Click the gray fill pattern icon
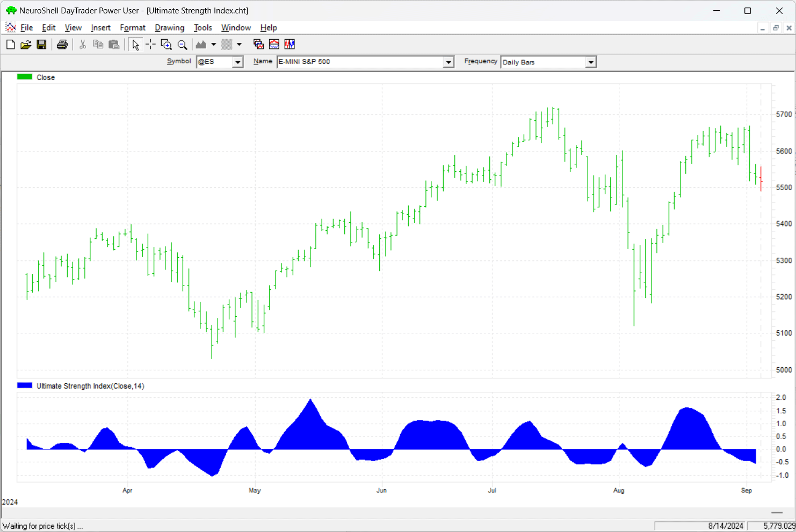The width and height of the screenshot is (796, 532). click(227, 45)
